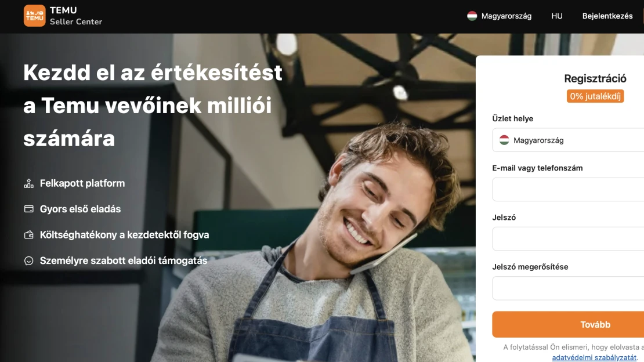
Task: Click the Felkapott platform text
Action: tap(82, 183)
